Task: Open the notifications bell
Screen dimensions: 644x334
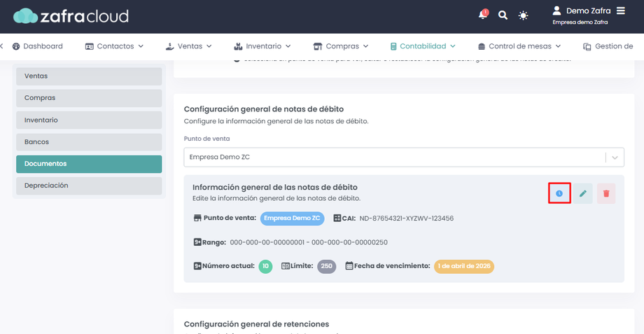Action: coord(483,15)
